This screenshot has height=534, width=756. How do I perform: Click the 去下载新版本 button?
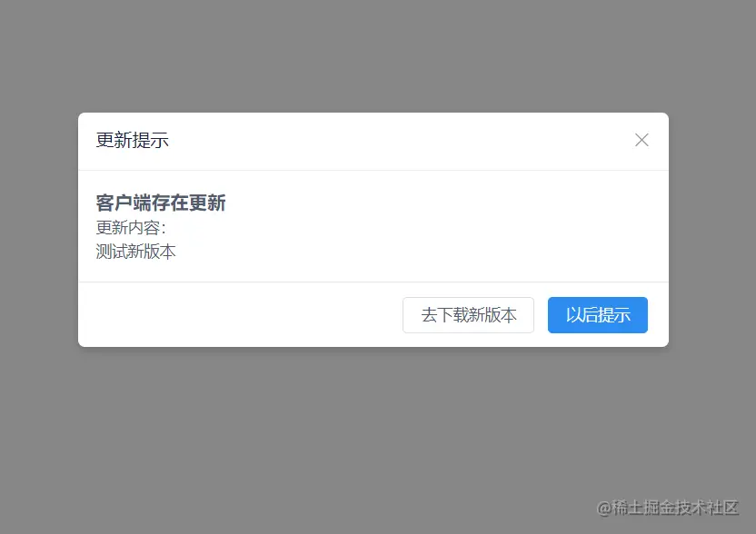[468, 315]
